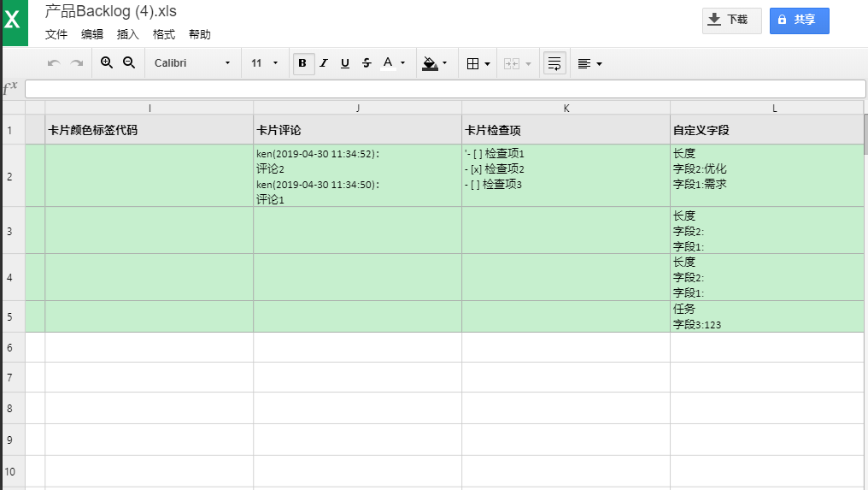Click the undo arrow icon
Image resolution: width=868 pixels, height=490 pixels.
(x=54, y=63)
